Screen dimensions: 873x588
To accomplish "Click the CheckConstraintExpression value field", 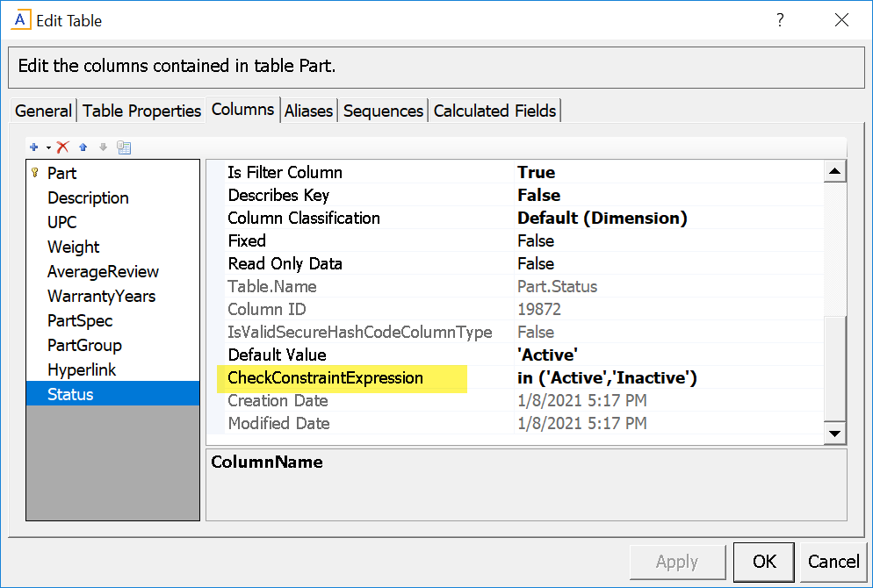I will (x=667, y=378).
